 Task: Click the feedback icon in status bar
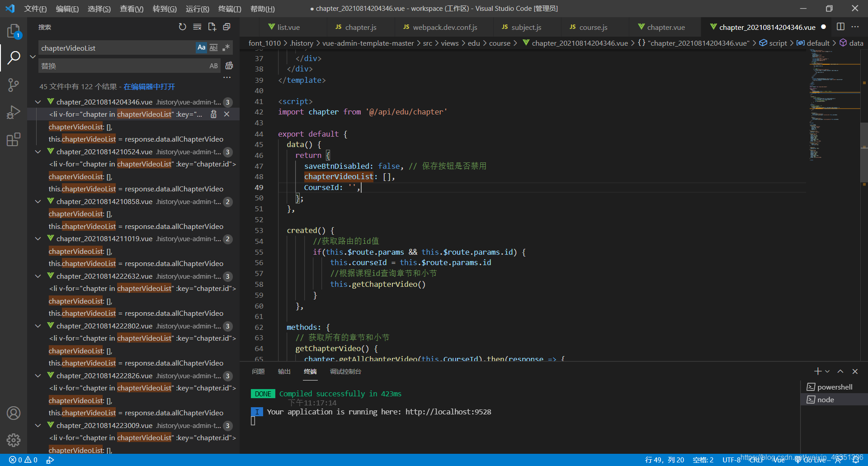click(x=838, y=460)
